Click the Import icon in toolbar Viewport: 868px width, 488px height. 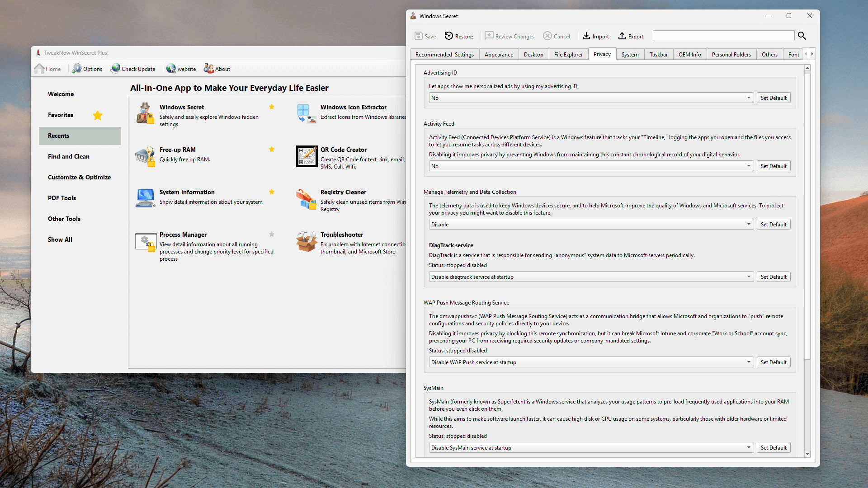pos(586,36)
